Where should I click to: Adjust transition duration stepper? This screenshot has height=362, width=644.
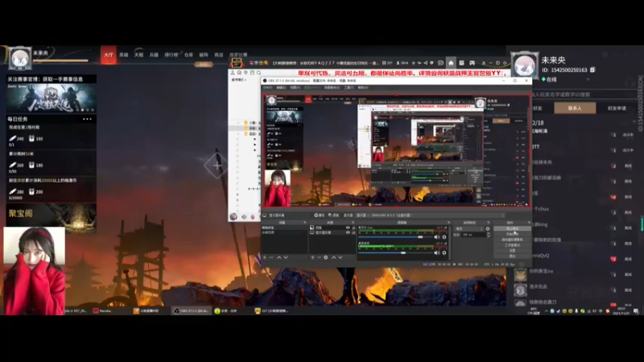click(x=489, y=235)
